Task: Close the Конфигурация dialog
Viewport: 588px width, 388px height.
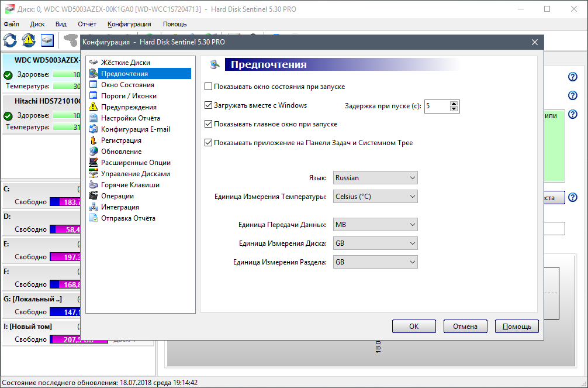Action: tap(535, 42)
